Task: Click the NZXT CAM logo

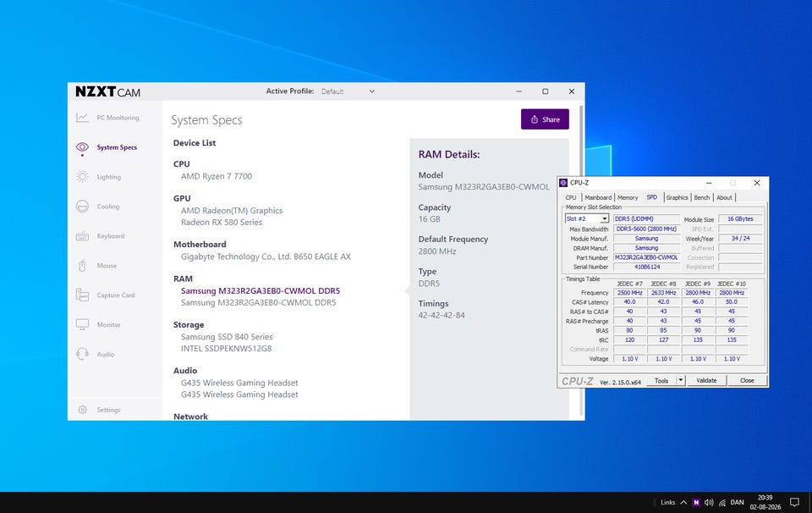Action: click(x=107, y=91)
